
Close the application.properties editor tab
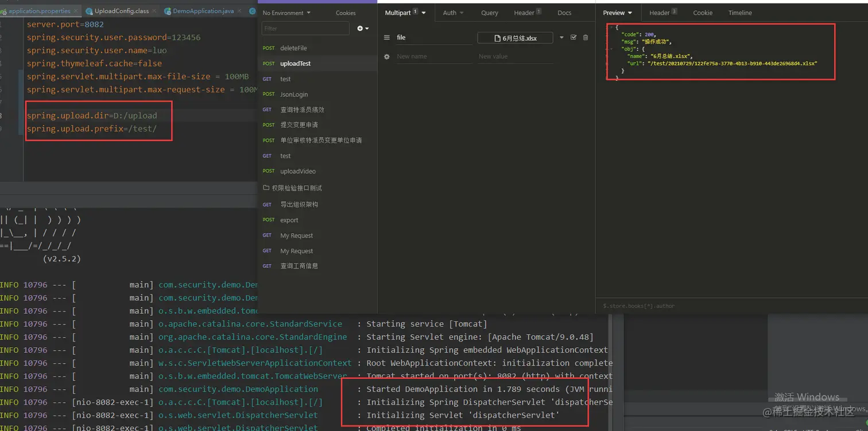[76, 11]
